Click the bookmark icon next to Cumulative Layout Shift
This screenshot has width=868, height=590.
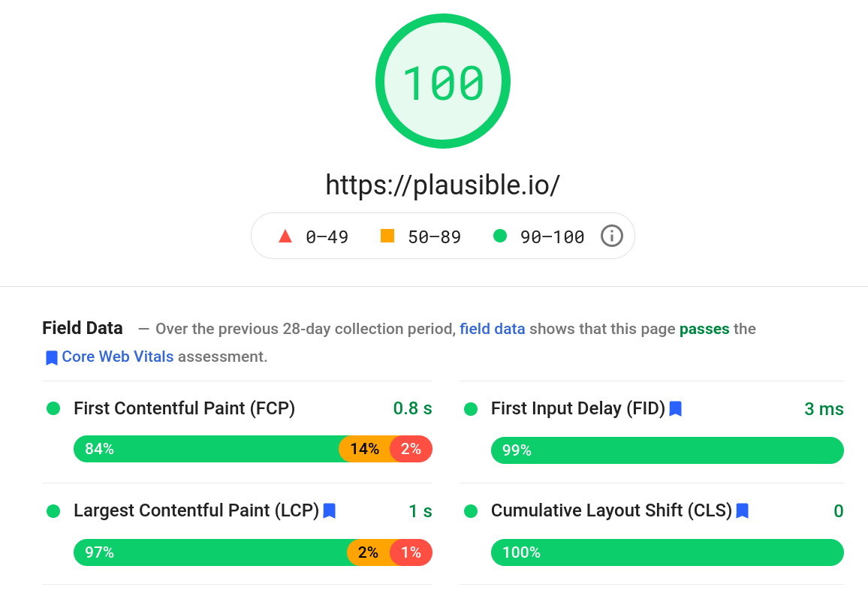click(x=742, y=510)
